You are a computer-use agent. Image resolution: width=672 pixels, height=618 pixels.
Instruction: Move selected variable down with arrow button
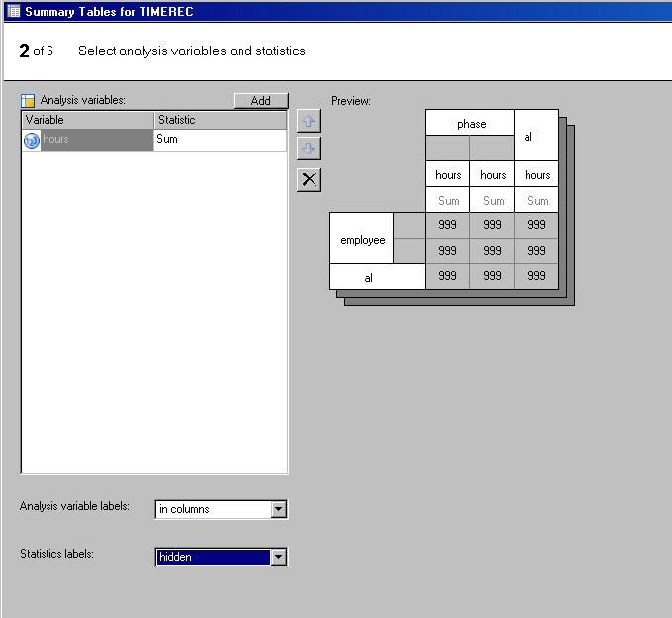point(309,150)
